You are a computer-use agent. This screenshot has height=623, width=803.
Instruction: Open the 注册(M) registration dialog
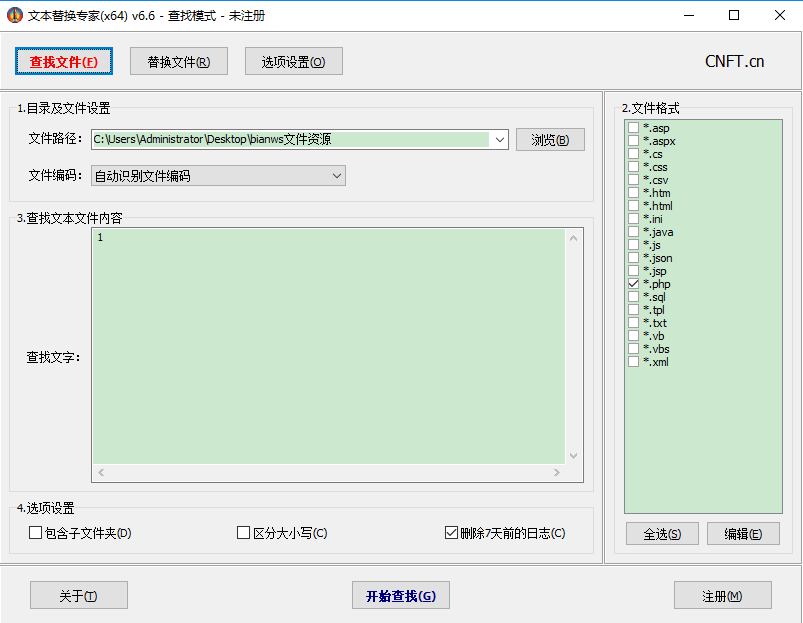(x=722, y=594)
